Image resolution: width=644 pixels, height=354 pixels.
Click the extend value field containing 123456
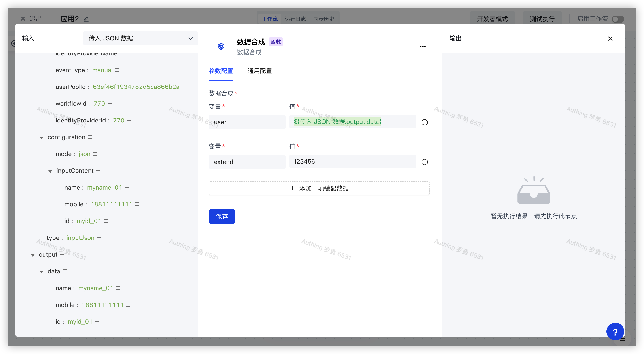tap(352, 161)
